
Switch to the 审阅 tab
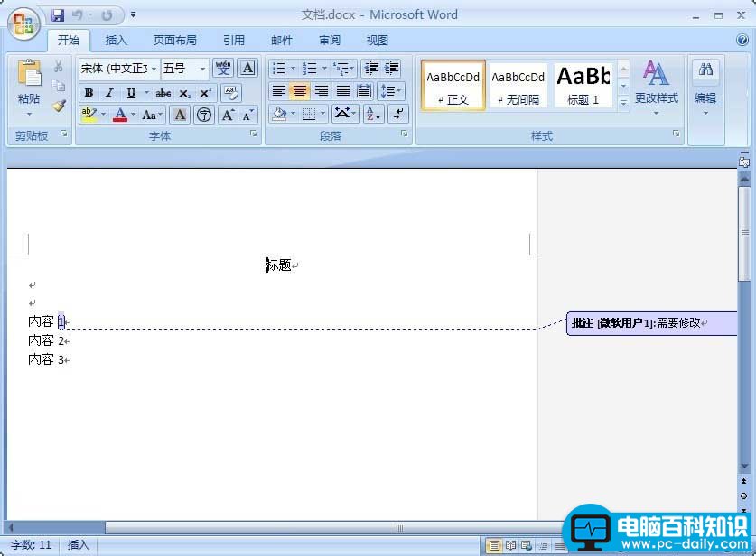click(x=330, y=40)
